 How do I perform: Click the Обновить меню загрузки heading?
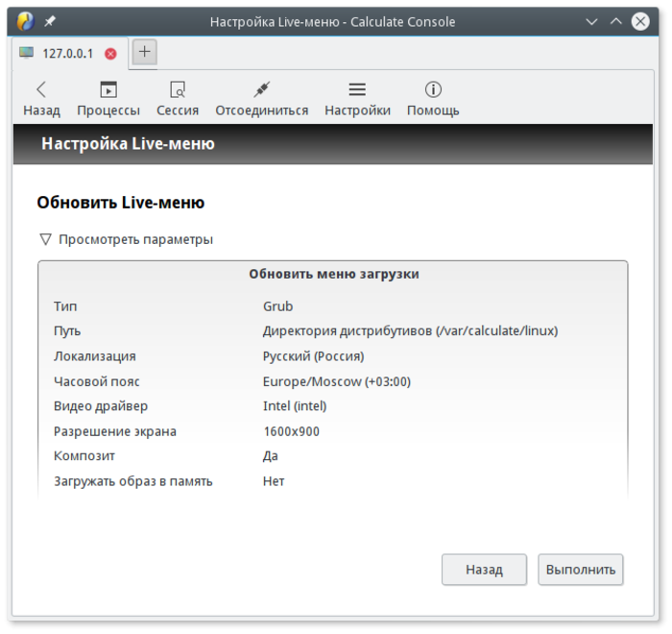coord(334,274)
